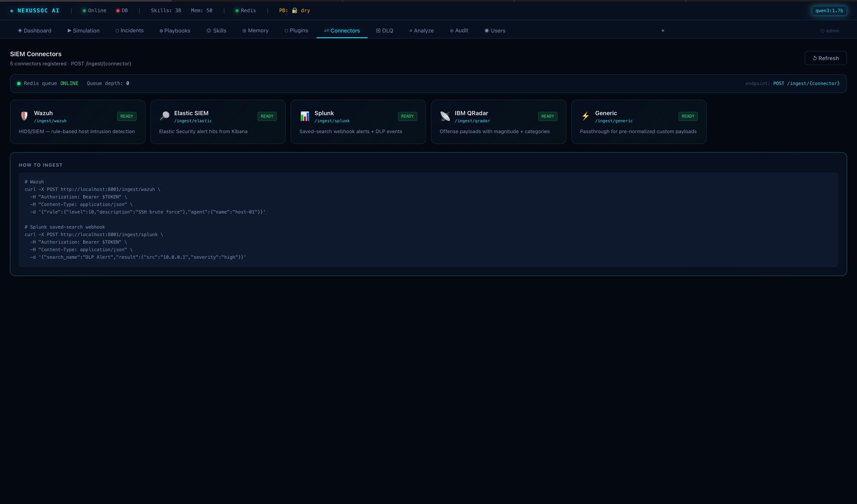Click the admin power icon
The height and width of the screenshot is (504, 857).
pos(822,31)
